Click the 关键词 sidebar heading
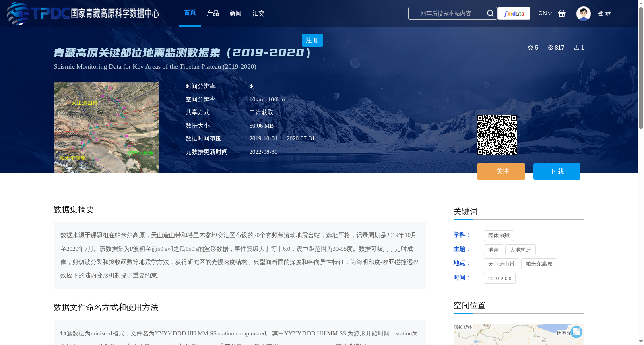 465,212
